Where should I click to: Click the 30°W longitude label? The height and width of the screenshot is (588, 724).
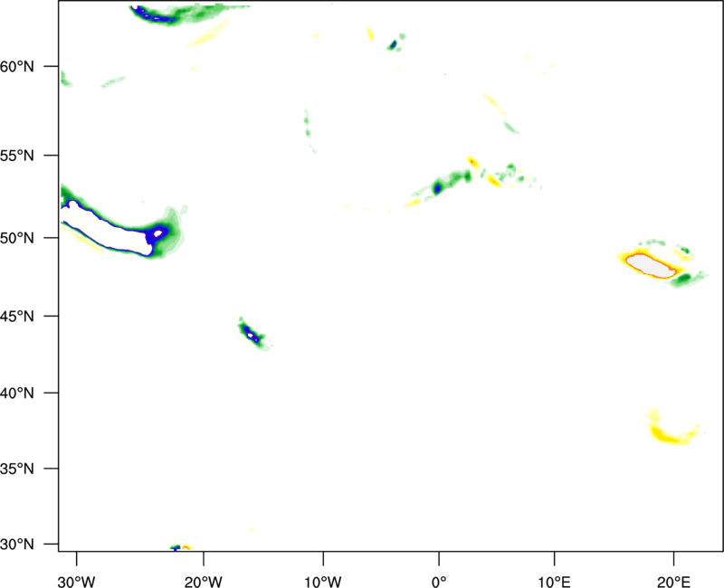coord(76,582)
